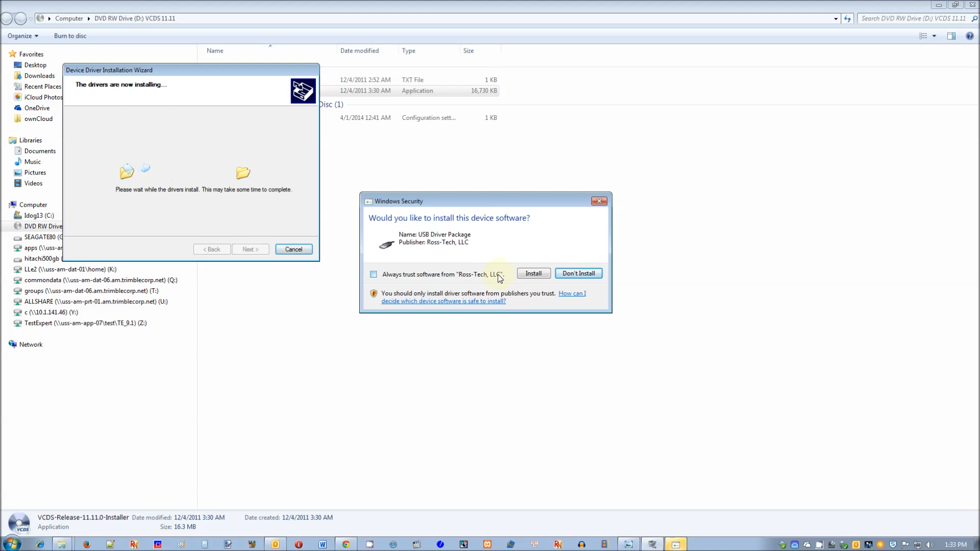Click Burn to disc in toolbar
The image size is (980, 551).
click(x=70, y=36)
